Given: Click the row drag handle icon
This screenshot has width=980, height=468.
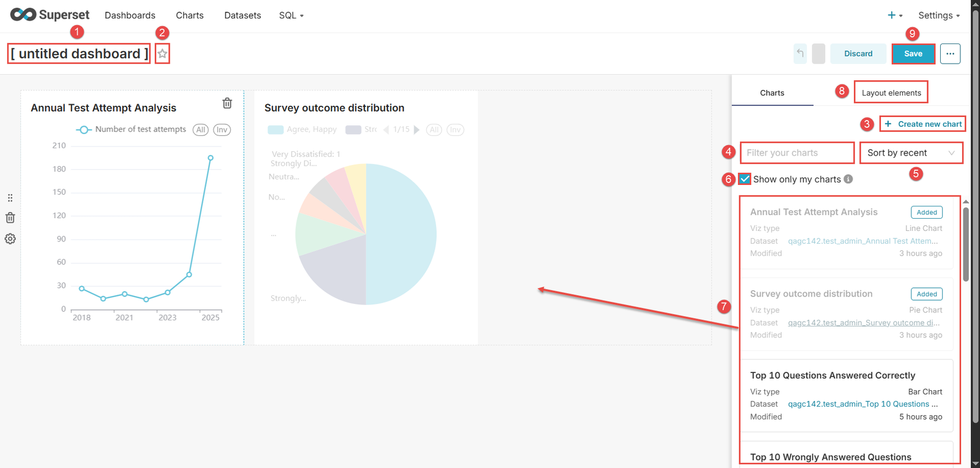Looking at the screenshot, I should pyautogui.click(x=10, y=198).
